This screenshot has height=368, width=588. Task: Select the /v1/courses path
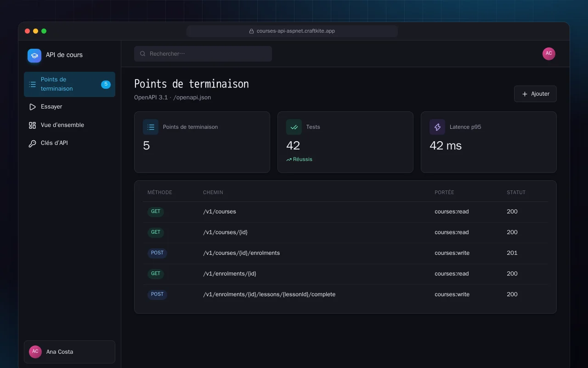pyautogui.click(x=220, y=212)
